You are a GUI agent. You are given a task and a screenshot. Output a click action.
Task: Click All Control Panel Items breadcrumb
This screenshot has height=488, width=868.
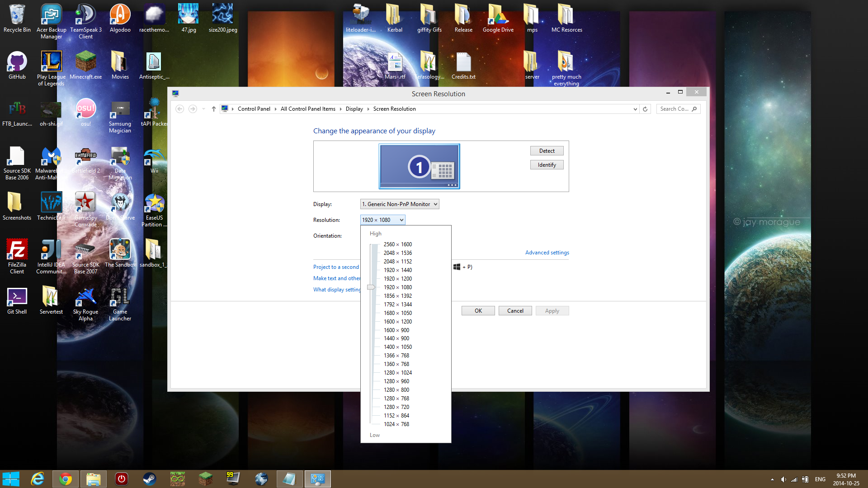[x=308, y=109]
